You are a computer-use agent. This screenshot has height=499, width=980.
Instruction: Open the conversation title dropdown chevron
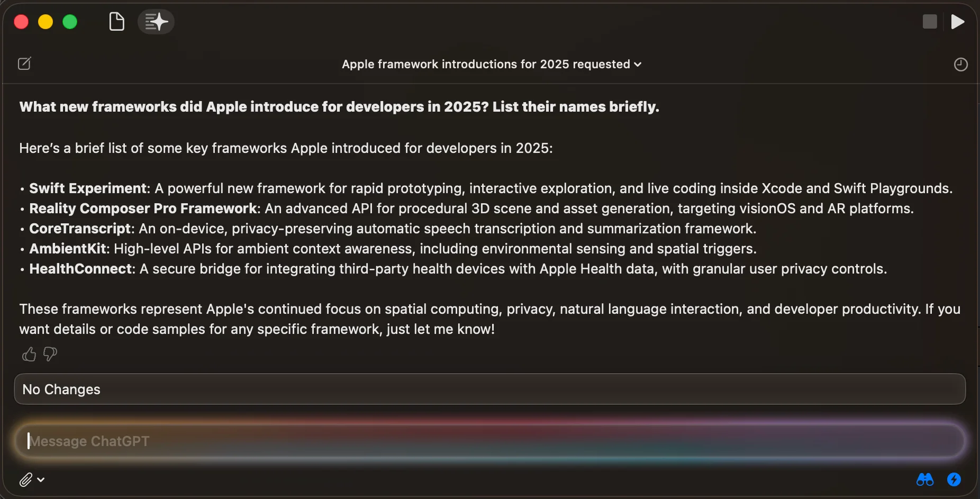[638, 65]
